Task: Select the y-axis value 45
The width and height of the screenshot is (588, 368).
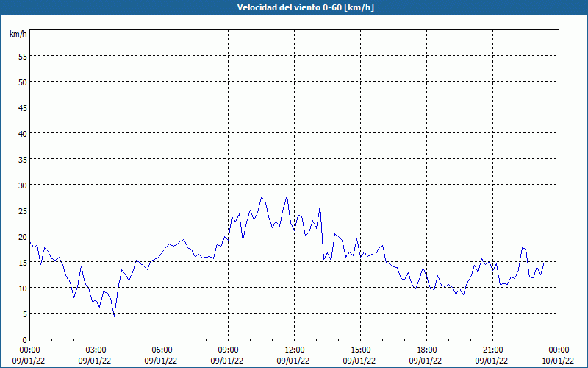Action: click(23, 107)
